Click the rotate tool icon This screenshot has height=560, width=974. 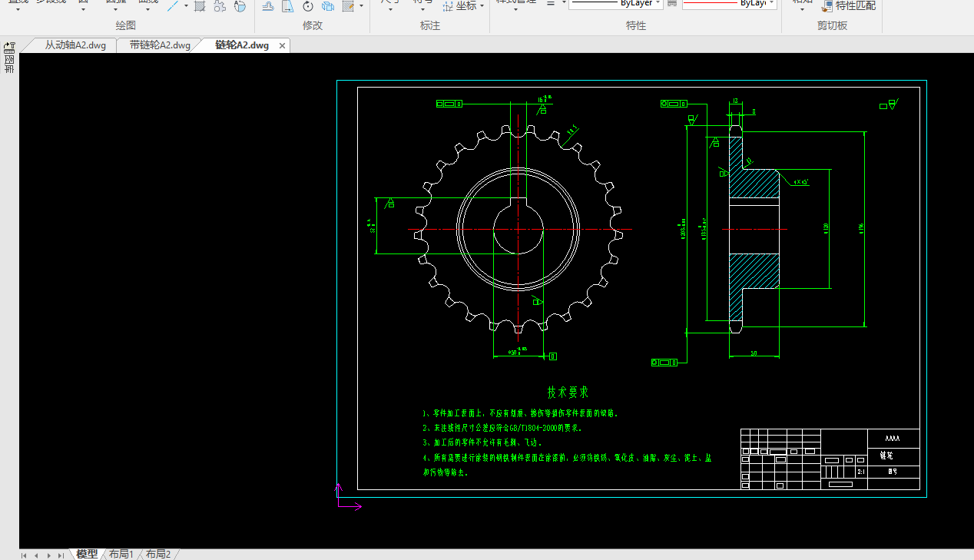tap(308, 6)
